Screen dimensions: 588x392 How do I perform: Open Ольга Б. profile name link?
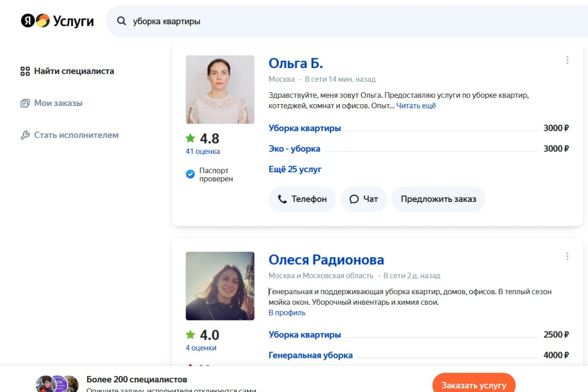tap(296, 63)
